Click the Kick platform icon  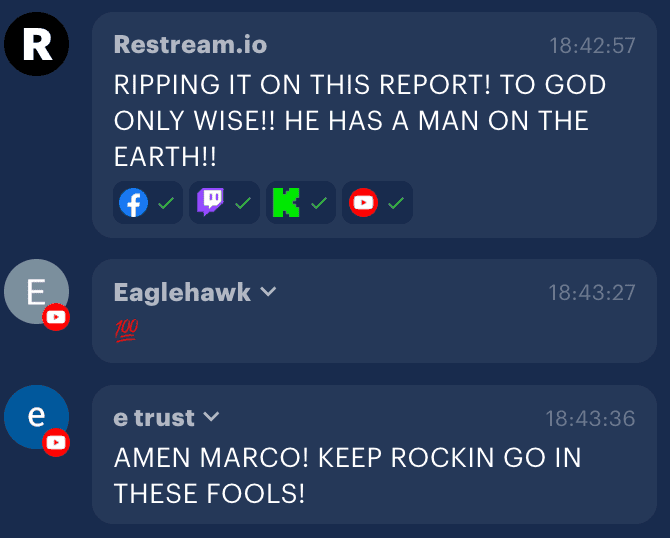tap(286, 203)
